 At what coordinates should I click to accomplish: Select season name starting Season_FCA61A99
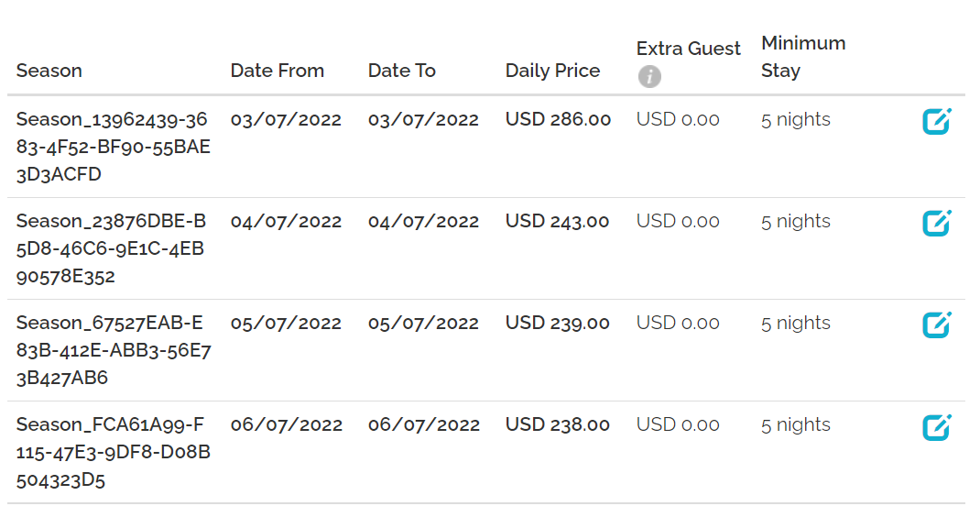(x=113, y=452)
